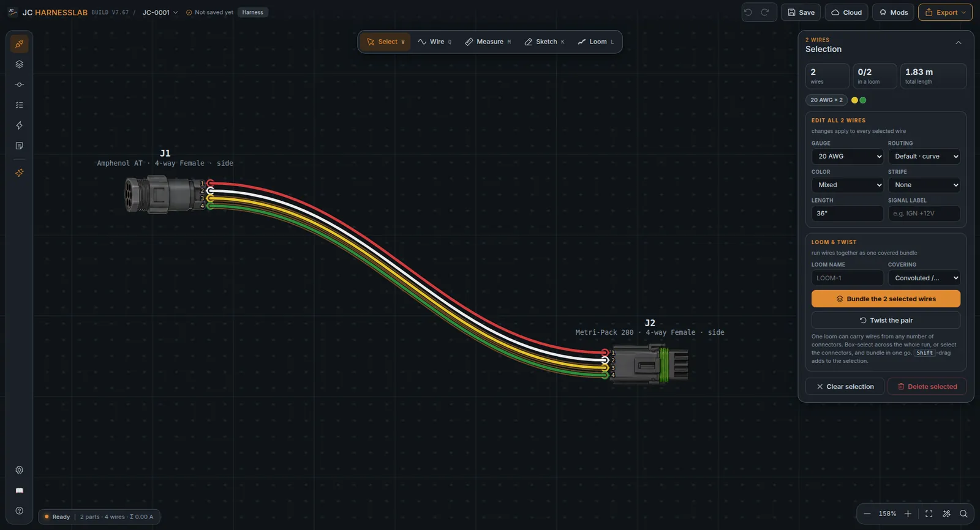Click Clear selection button
980x530 pixels.
point(845,386)
